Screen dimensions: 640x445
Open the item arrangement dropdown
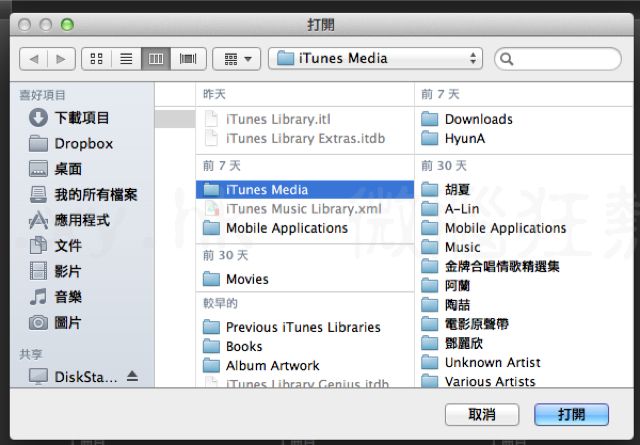237,59
